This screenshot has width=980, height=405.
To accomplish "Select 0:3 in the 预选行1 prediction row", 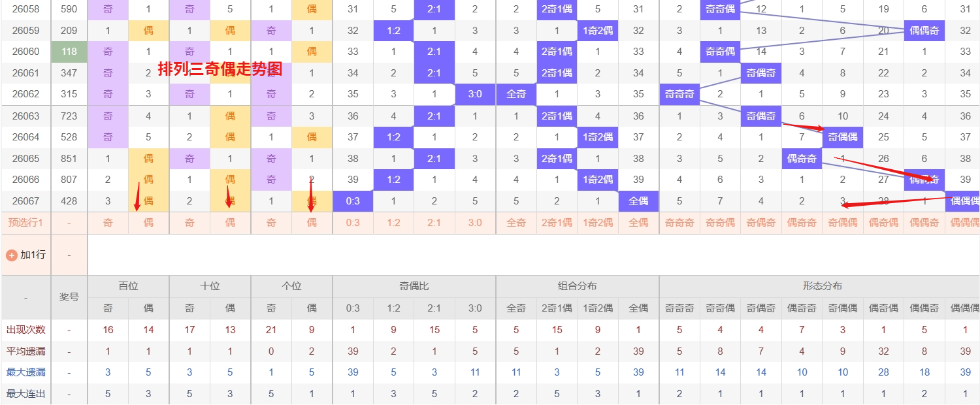I will [352, 223].
